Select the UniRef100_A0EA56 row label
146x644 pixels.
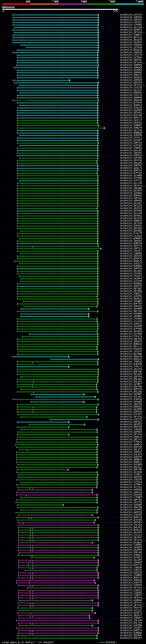point(131,625)
